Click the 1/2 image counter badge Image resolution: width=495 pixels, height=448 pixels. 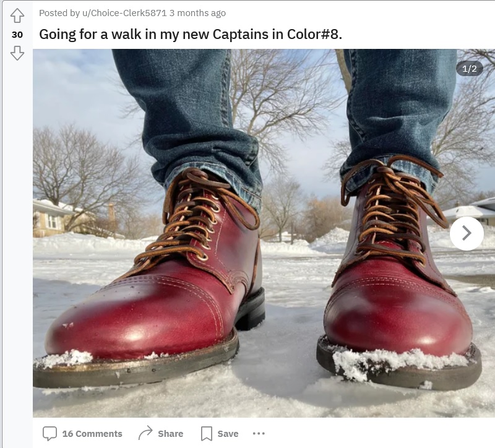tap(470, 69)
